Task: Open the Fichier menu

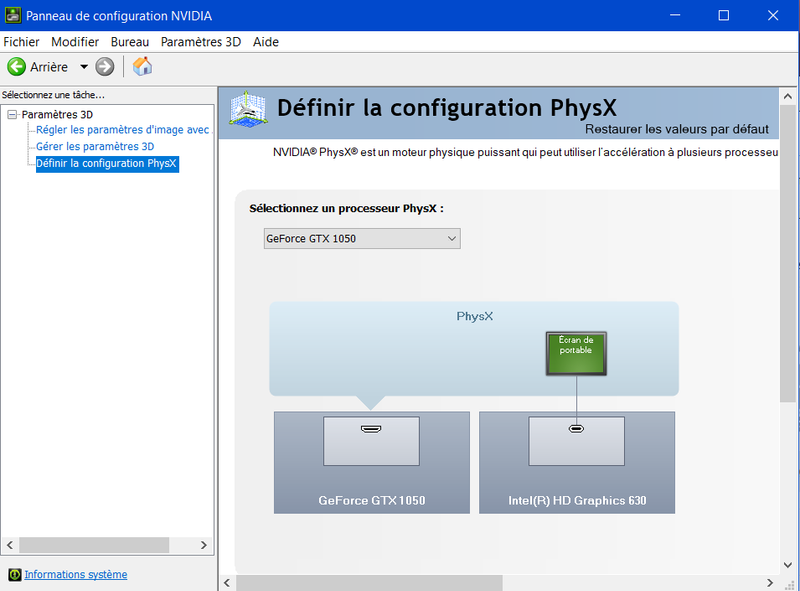Action: (21, 42)
